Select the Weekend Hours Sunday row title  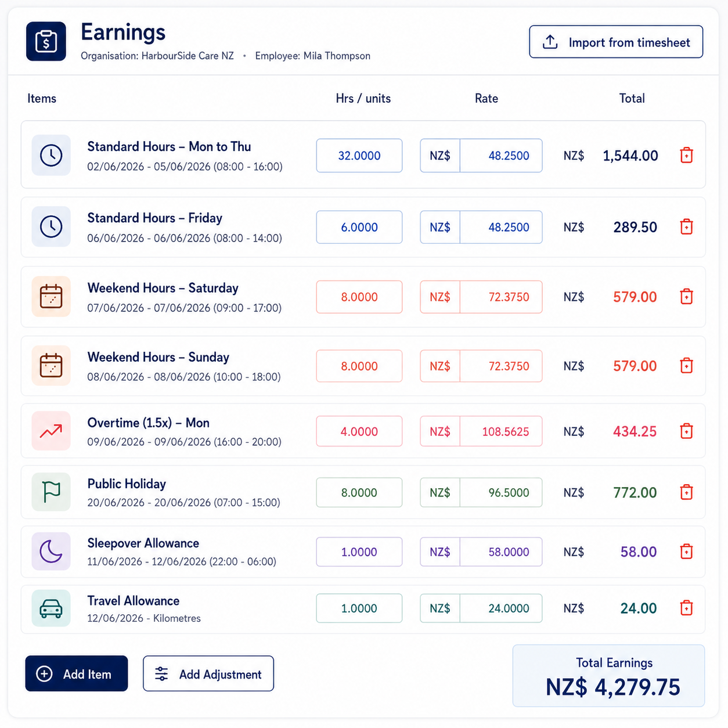(158, 357)
